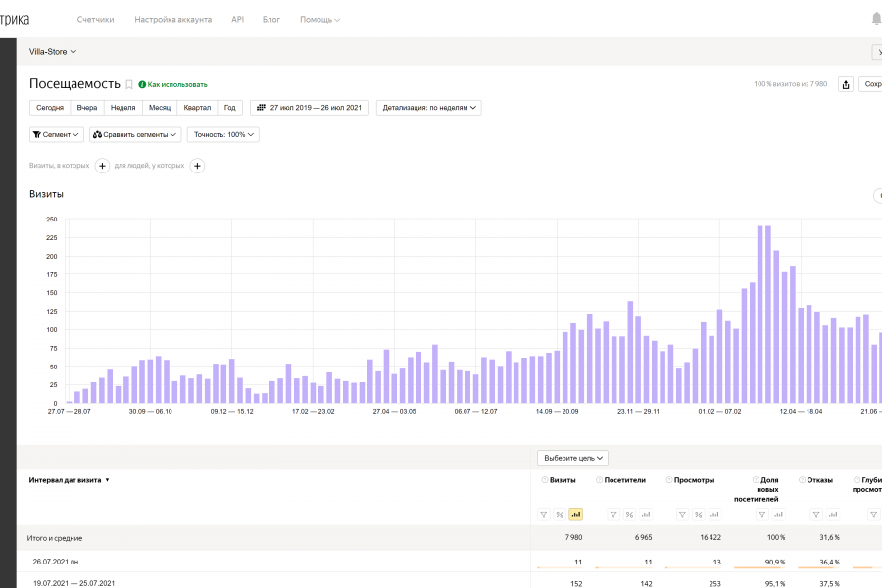Bookmark the Посещаемость report
Image resolution: width=882 pixels, height=588 pixels.
point(129,85)
